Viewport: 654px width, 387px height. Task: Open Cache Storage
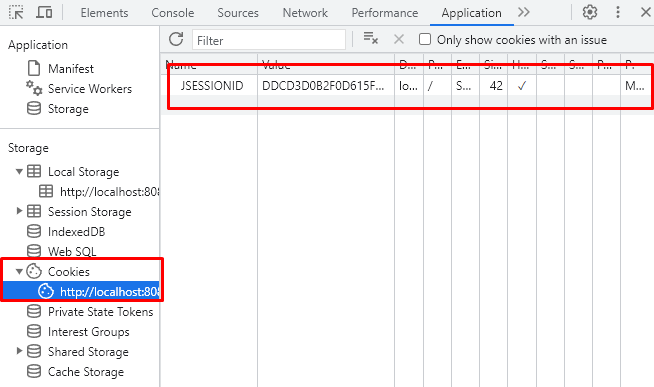point(86,372)
